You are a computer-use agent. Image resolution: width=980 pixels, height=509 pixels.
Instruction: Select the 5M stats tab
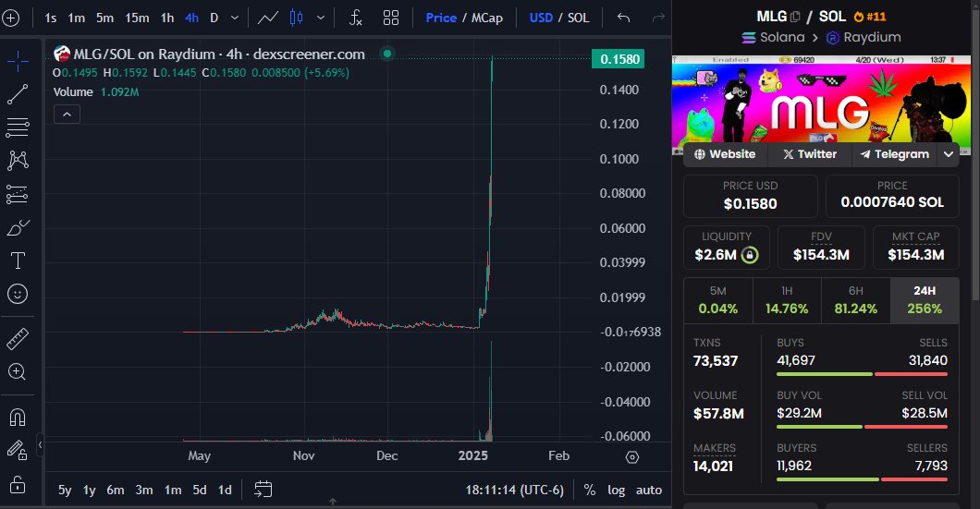[x=718, y=300]
